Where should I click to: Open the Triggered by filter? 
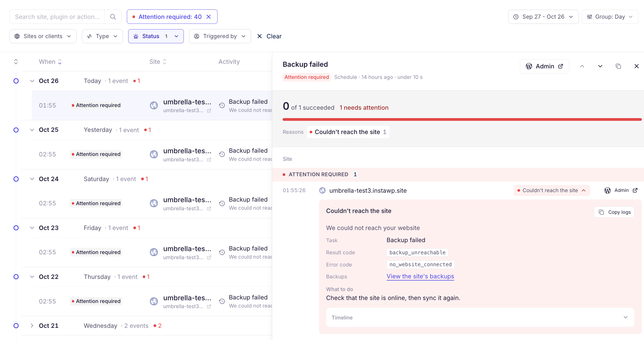220,36
